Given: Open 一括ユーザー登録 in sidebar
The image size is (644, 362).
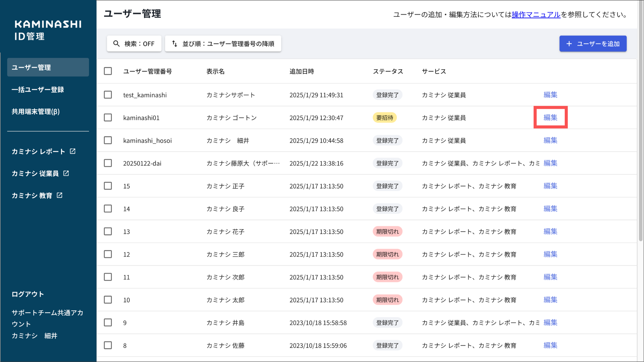Looking at the screenshot, I should pyautogui.click(x=38, y=90).
